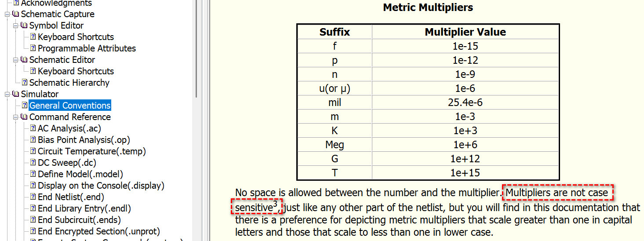Click the book icon beside Command Reference
The width and height of the screenshot is (644, 241).
[x=25, y=117]
